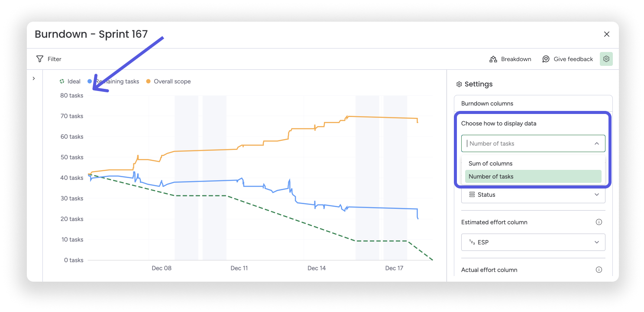
Task: Click the Give feedback speech bubble icon
Action: [x=546, y=58]
